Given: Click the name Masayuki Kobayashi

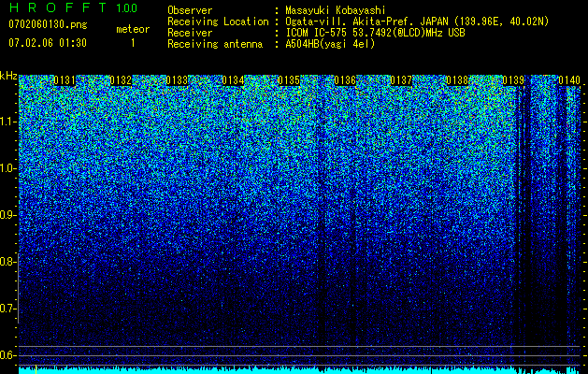Looking at the screenshot, I should [x=336, y=10].
